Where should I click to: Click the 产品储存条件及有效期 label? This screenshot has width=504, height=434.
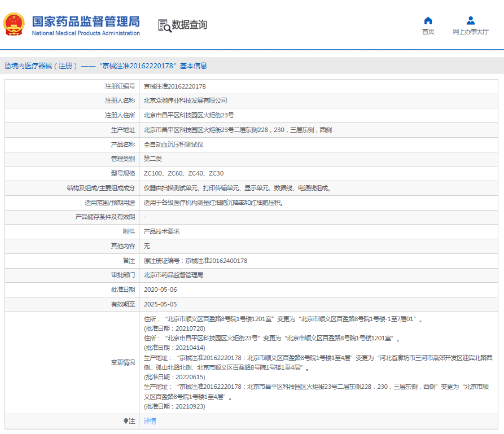pyautogui.click(x=105, y=217)
